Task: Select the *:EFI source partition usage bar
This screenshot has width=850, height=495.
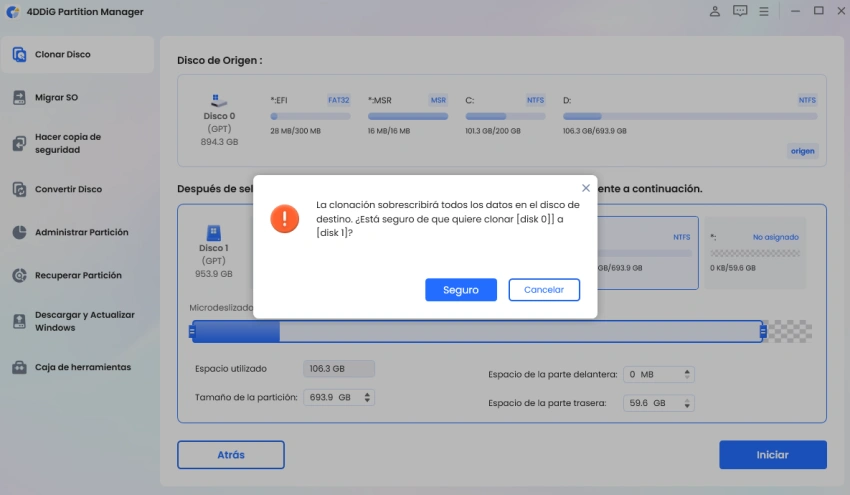Action: pos(310,116)
